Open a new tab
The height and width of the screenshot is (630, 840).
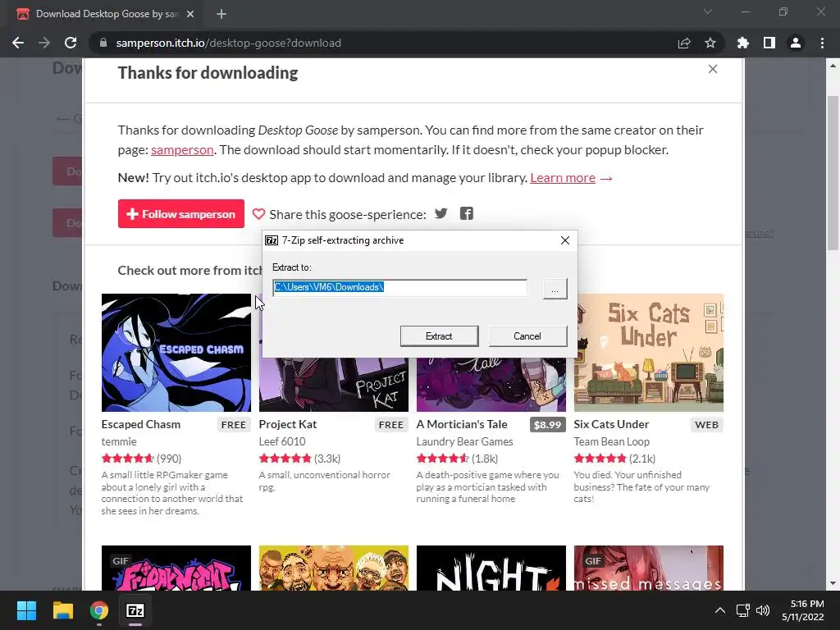[x=221, y=14]
